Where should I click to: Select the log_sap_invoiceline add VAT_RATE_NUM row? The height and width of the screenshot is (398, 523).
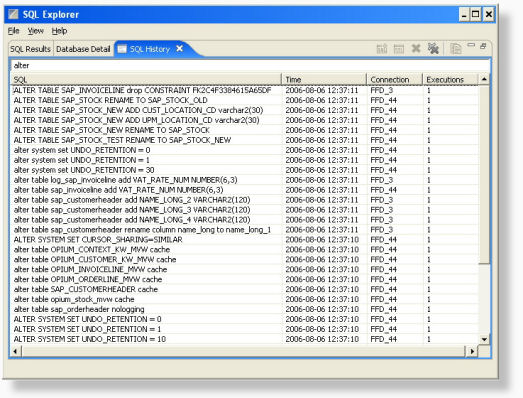click(245, 180)
